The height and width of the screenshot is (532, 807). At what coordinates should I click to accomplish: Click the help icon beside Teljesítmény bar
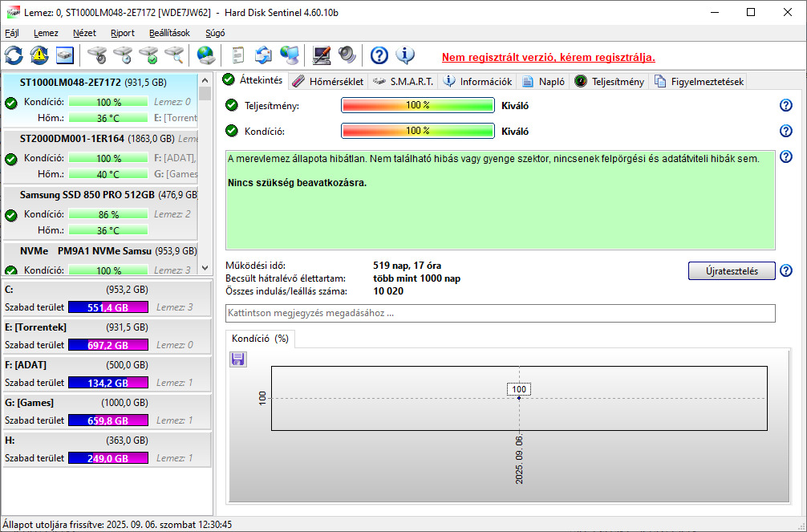pos(786,106)
